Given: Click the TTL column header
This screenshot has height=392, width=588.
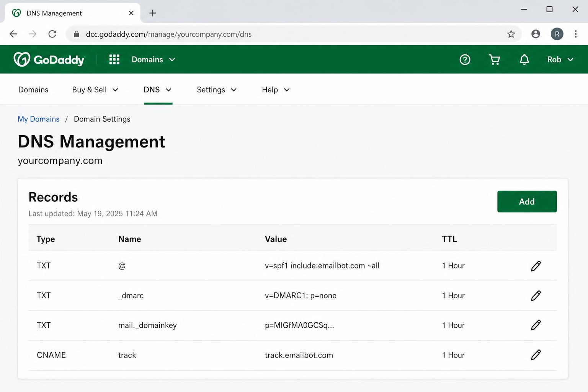Looking at the screenshot, I should pyautogui.click(x=449, y=239).
